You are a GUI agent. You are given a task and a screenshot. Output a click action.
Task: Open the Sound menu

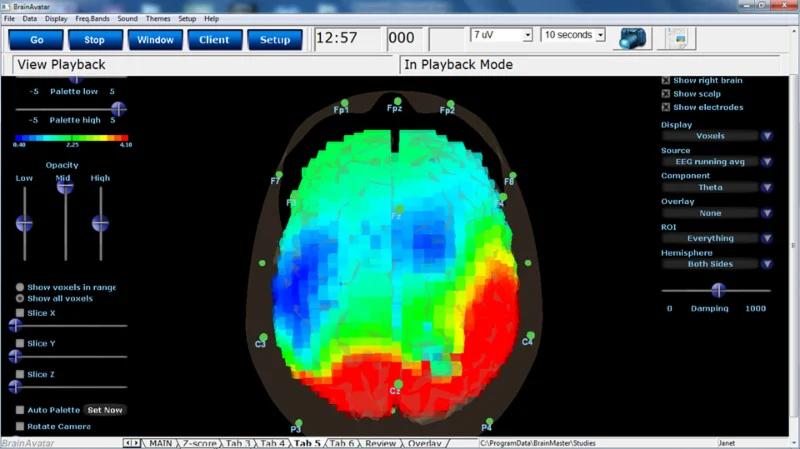(x=127, y=18)
